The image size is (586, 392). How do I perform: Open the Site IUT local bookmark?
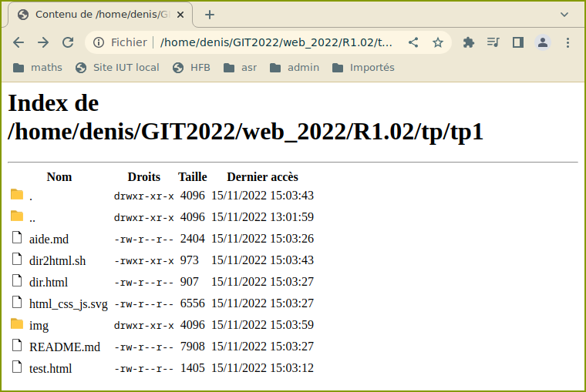point(117,68)
